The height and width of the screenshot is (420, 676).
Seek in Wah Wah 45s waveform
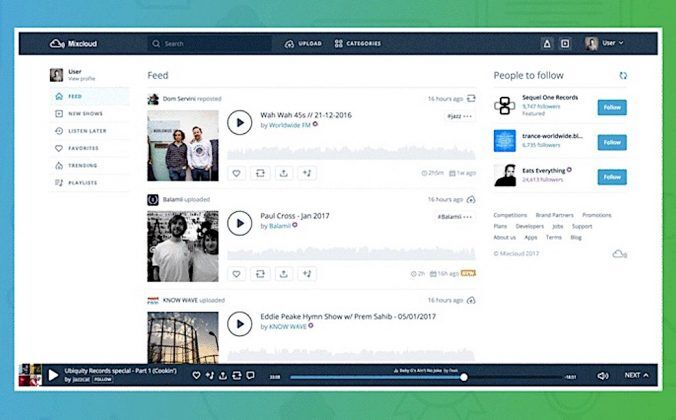(351, 153)
